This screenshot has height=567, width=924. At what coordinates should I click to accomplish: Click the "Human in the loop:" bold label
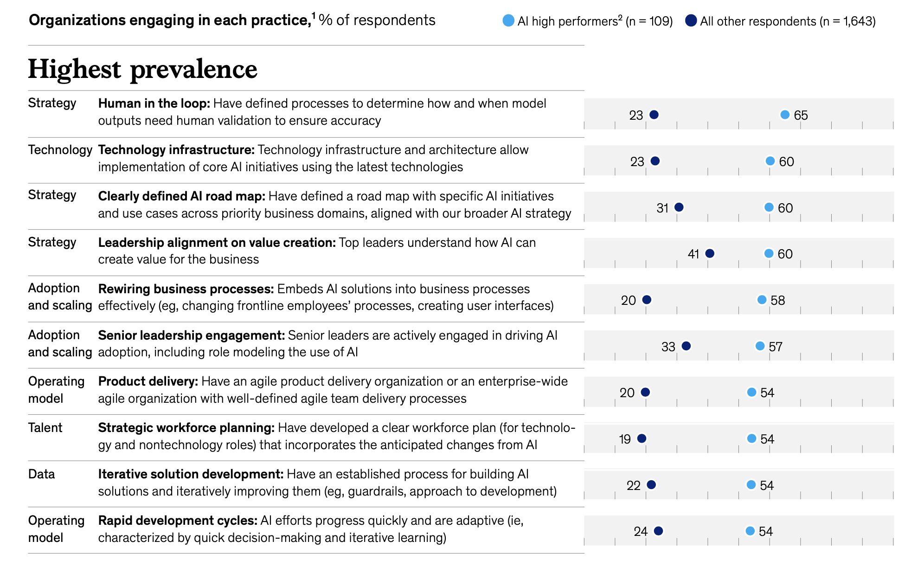tap(154, 103)
